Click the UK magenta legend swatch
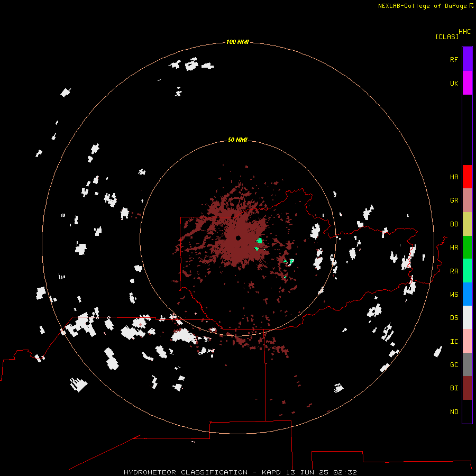476x476 pixels. coord(467,83)
